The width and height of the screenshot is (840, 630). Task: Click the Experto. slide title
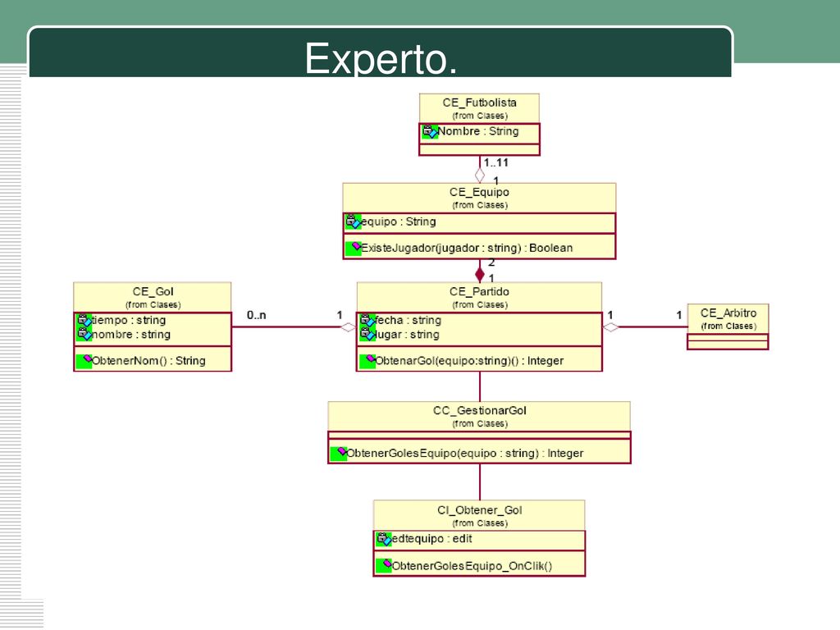coord(381,58)
